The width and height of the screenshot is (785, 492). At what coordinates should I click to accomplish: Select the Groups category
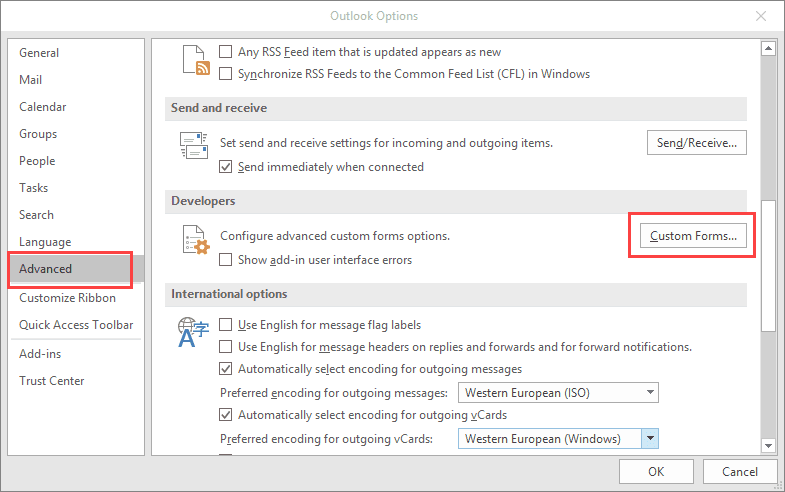coord(76,134)
